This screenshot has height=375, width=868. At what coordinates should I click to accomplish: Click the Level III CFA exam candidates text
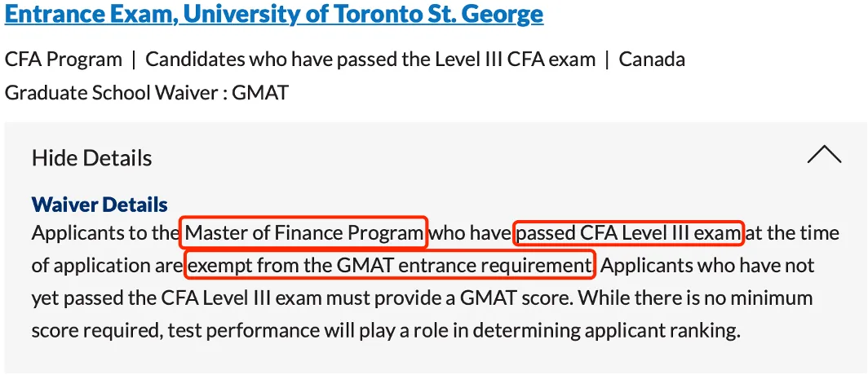tap(370, 60)
